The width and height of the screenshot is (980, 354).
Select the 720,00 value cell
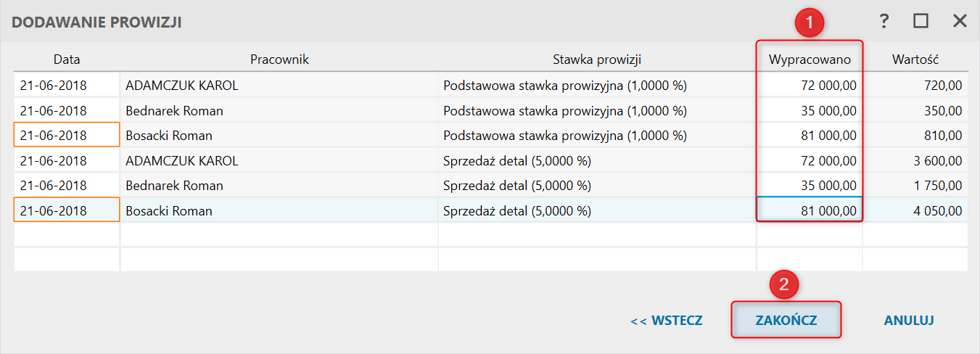pos(915,86)
